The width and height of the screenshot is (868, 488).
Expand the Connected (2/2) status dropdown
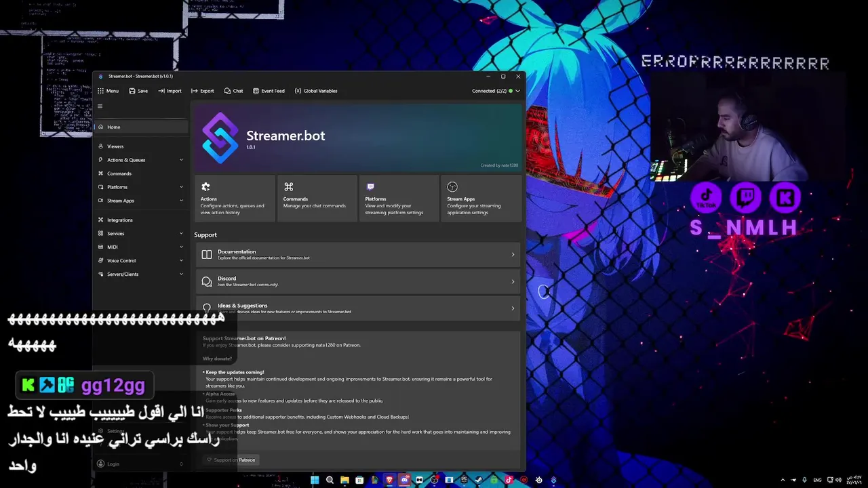pyautogui.click(x=496, y=91)
